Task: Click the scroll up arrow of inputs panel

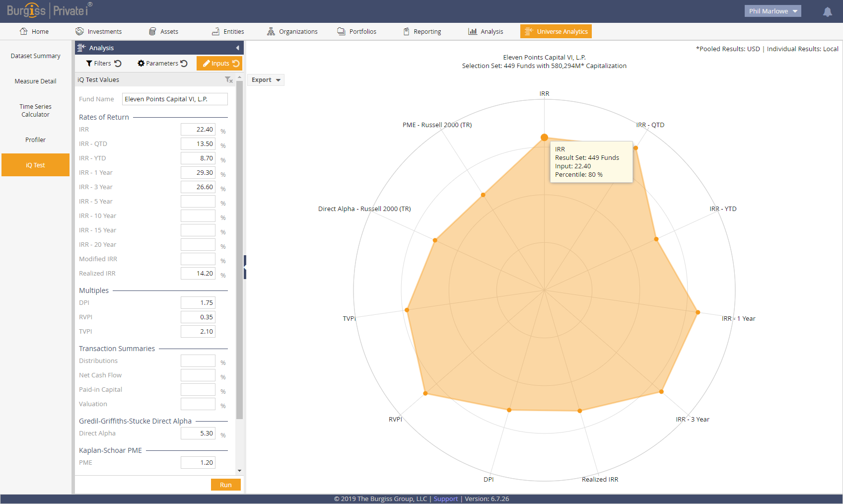Action: [x=239, y=77]
